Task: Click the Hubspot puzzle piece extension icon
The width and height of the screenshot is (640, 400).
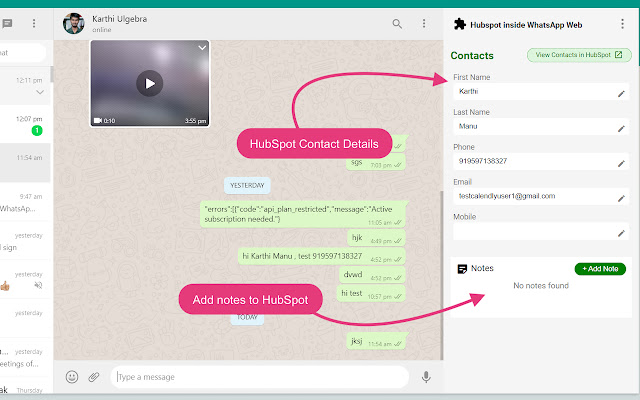Action: click(x=460, y=24)
